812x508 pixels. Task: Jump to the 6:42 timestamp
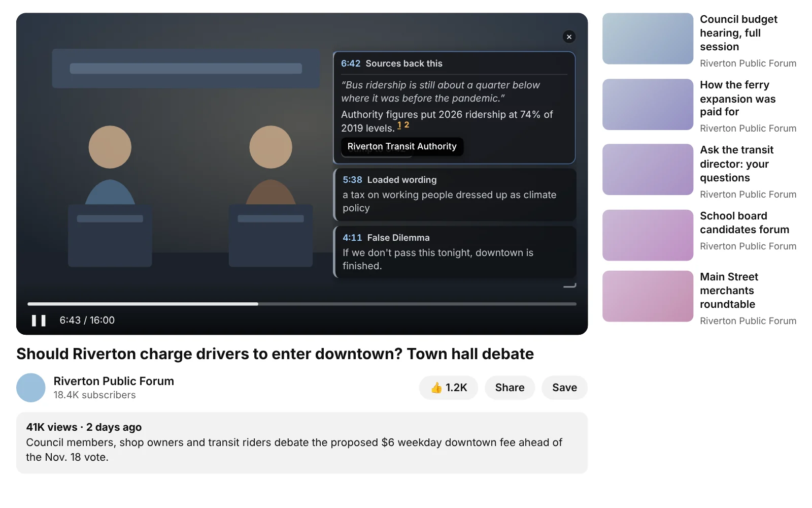351,63
